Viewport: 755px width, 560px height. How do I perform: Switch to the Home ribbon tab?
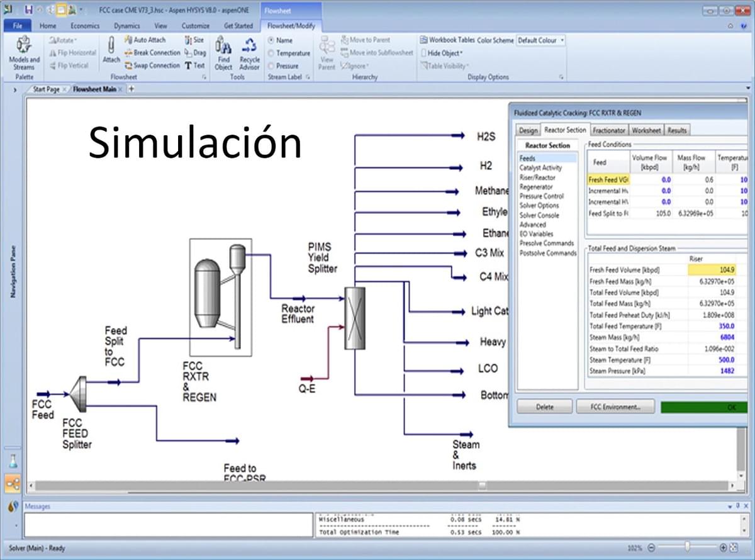48,26
